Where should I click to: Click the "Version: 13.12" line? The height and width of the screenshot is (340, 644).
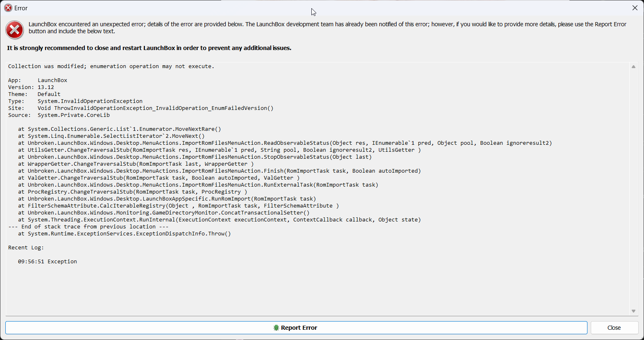[x=31, y=87]
